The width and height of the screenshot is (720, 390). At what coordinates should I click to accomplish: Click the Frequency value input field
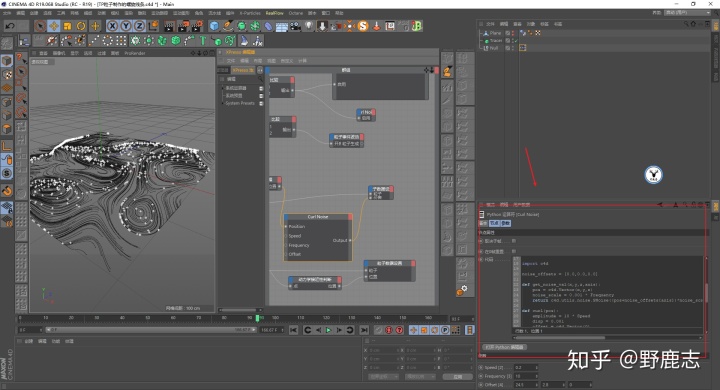pos(525,376)
